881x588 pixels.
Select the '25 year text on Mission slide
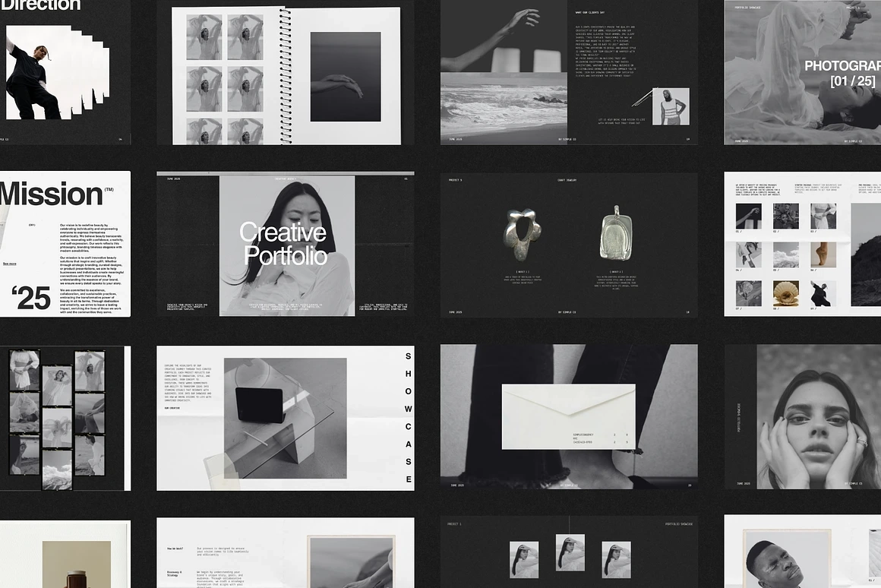31,299
